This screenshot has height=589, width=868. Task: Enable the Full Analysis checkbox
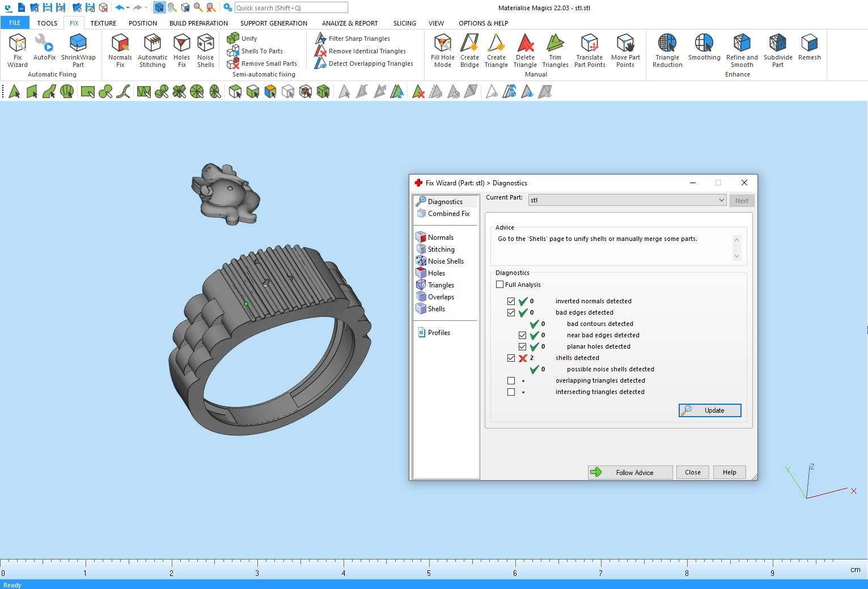tap(500, 285)
